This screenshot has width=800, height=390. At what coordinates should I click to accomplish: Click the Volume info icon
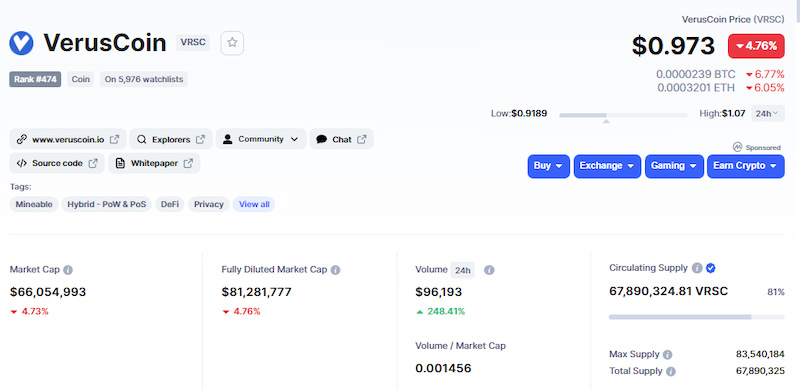tap(489, 270)
